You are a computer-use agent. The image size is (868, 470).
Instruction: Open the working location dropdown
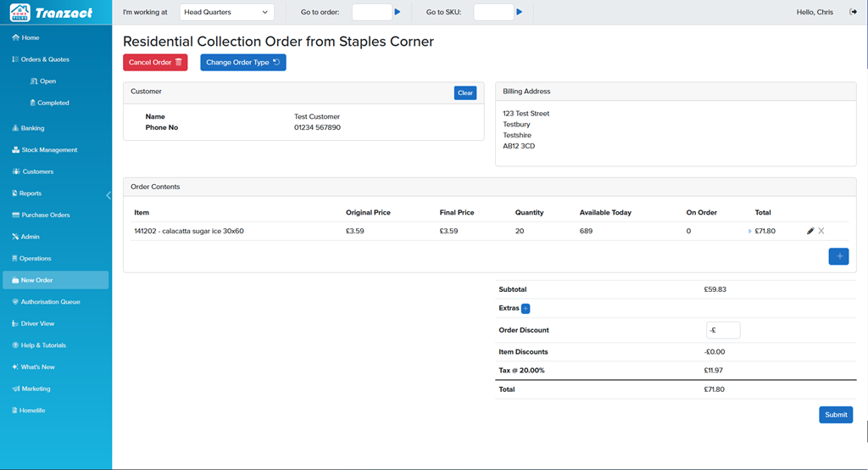coord(227,12)
